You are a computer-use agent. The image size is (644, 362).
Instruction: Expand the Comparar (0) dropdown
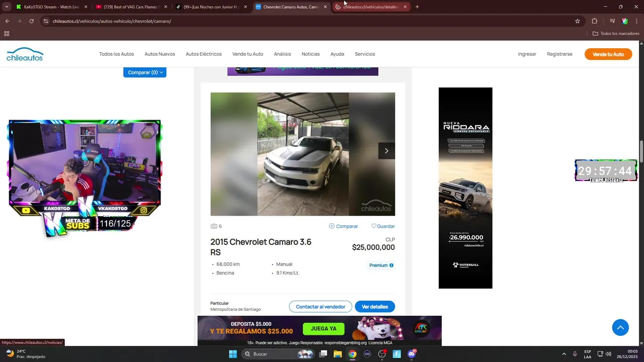coord(145,72)
